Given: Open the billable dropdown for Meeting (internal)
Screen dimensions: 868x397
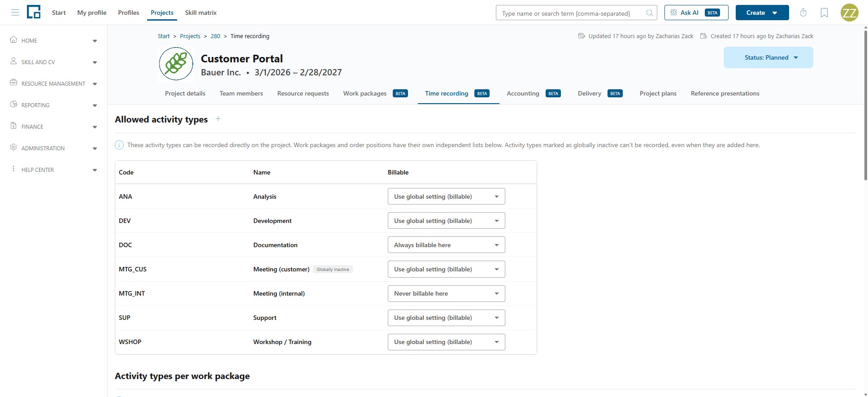Looking at the screenshot, I should point(446,293).
